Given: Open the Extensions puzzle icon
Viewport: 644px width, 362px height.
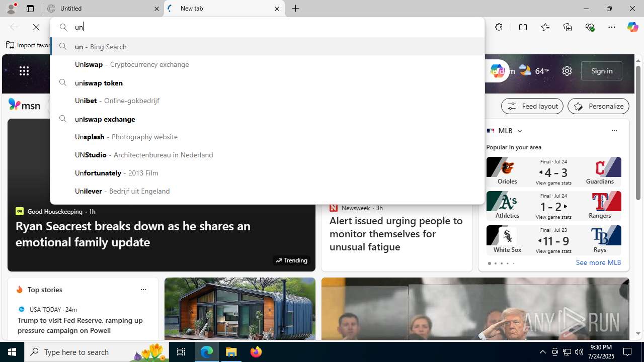Looking at the screenshot, I should point(499,27).
